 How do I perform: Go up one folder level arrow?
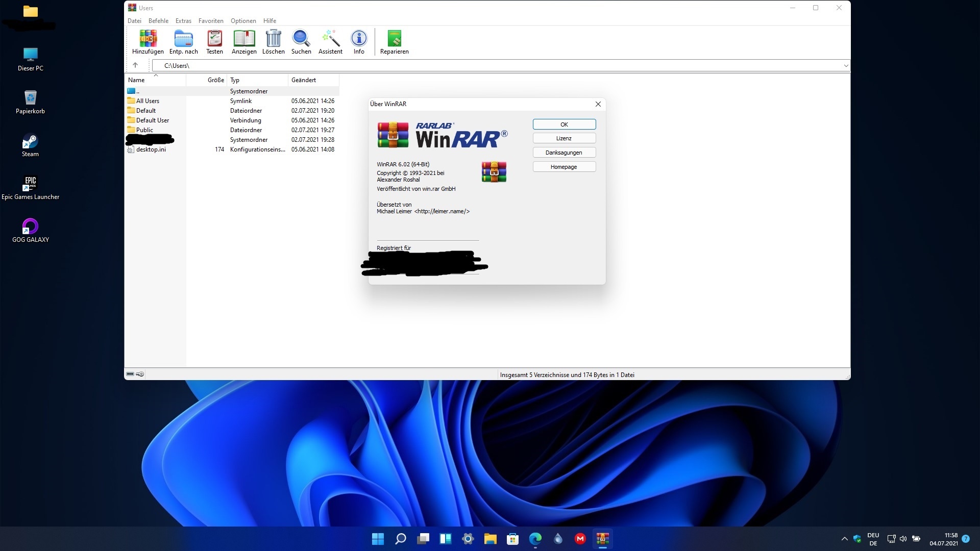coord(135,65)
